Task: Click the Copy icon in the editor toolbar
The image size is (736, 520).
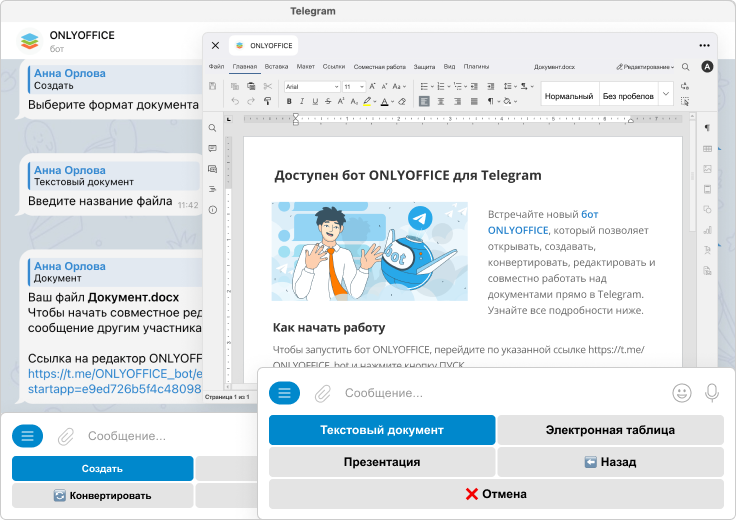Action: click(235, 86)
